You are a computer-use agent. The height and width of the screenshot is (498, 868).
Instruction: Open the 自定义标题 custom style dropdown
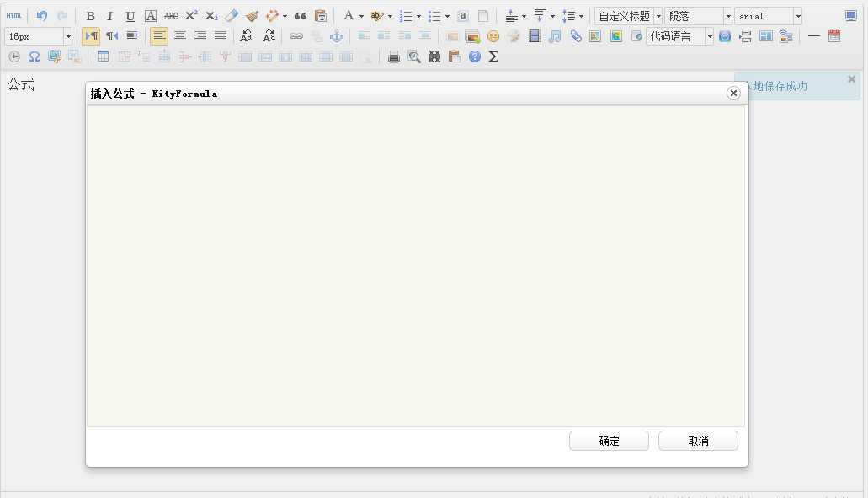(x=629, y=16)
